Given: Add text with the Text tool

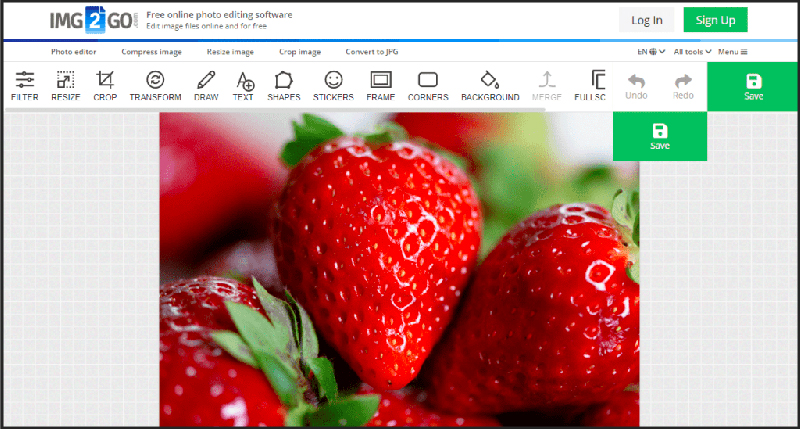Looking at the screenshot, I should click(243, 86).
